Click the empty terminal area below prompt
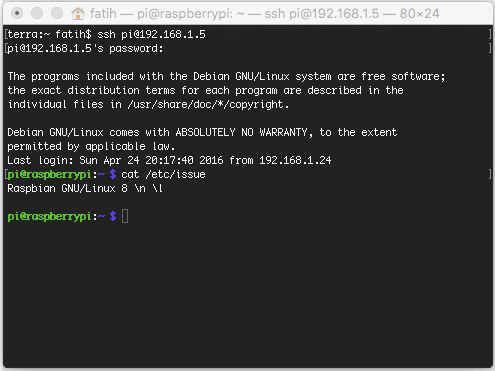Image resolution: width=495 pixels, height=371 pixels. point(247,295)
